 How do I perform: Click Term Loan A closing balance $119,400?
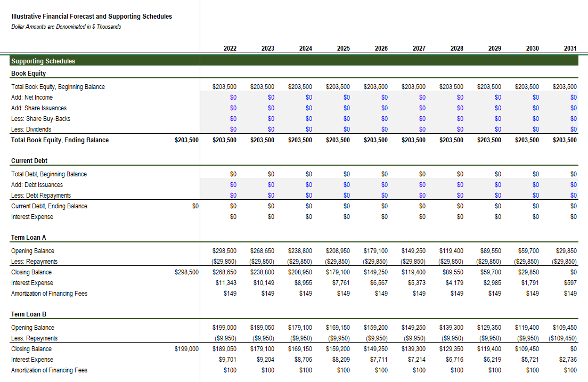point(413,272)
